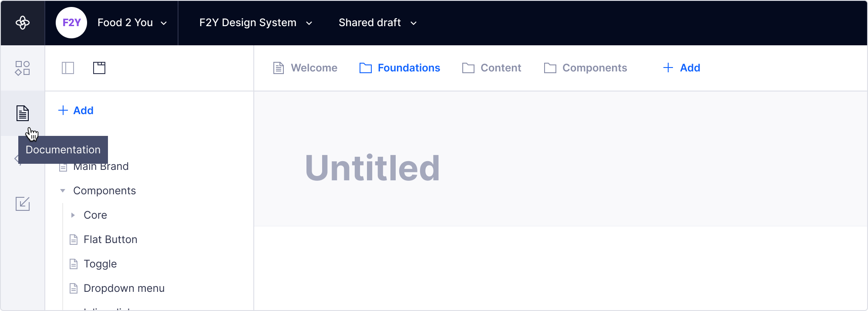Click the Supernova logo icon

tap(23, 23)
